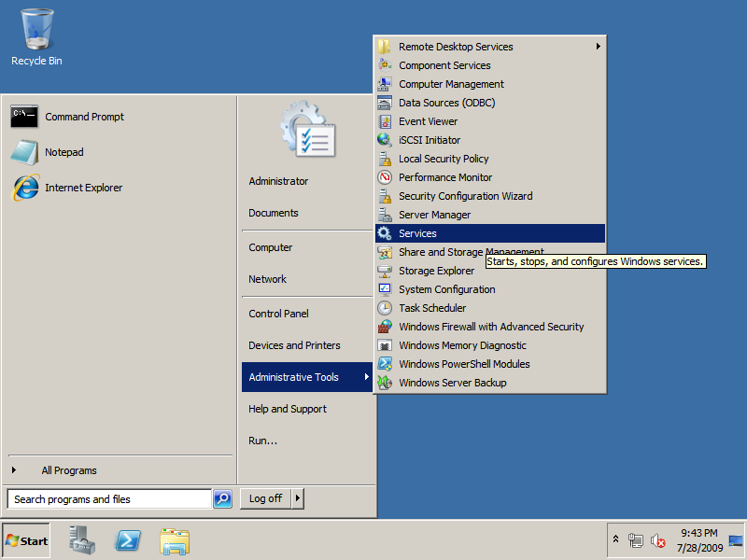Click the Event Viewer icon
Image resolution: width=747 pixels, height=560 pixels.
tap(385, 121)
